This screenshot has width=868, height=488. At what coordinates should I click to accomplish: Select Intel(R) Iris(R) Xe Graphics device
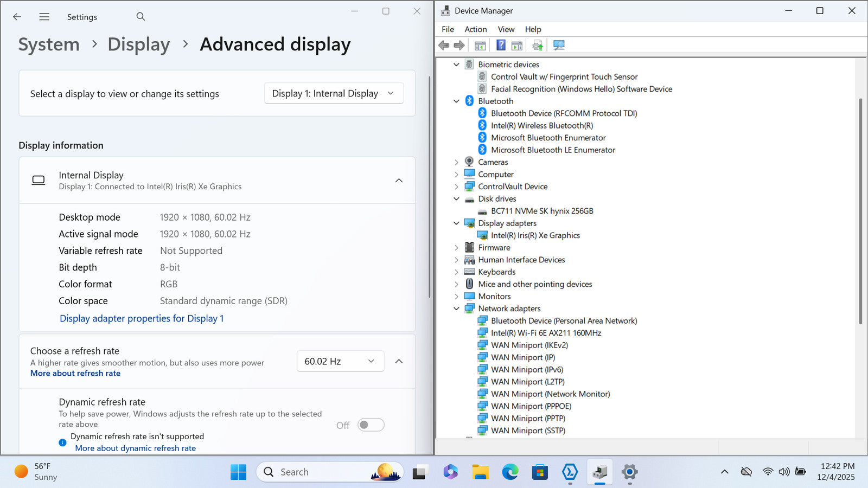(x=535, y=235)
